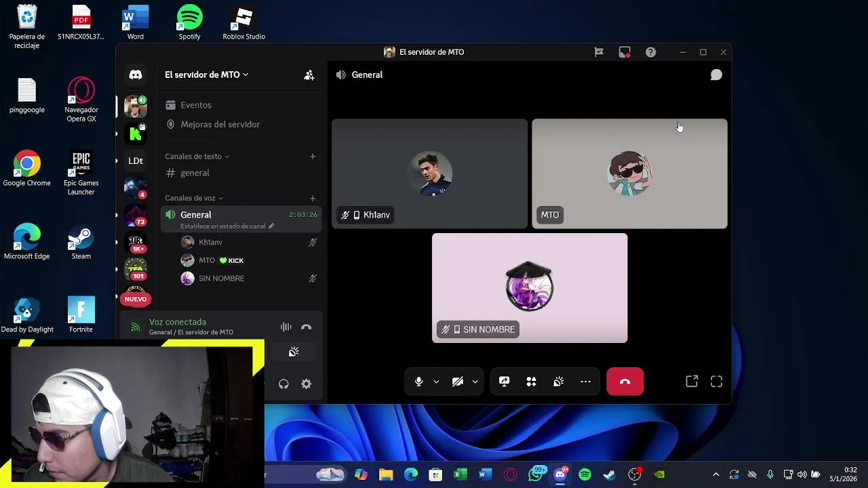Screen dimensions: 868x488
Task: Open El servidor de MTO dropdown menu
Action: pos(206,75)
